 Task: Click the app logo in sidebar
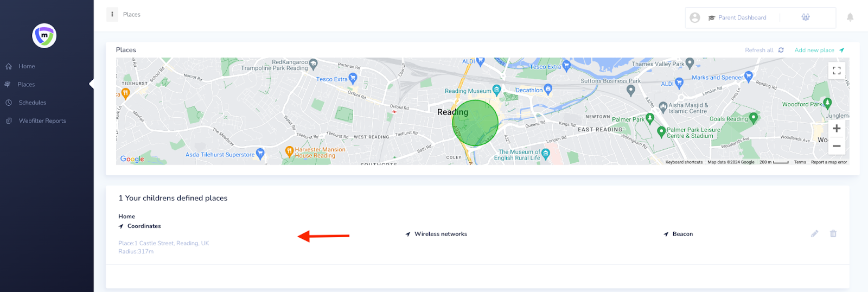[44, 36]
